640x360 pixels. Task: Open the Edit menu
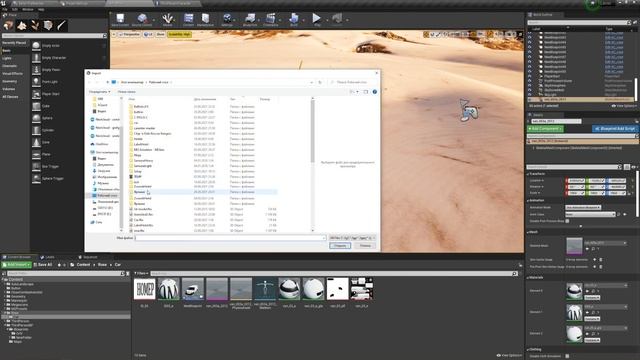click(x=15, y=9)
